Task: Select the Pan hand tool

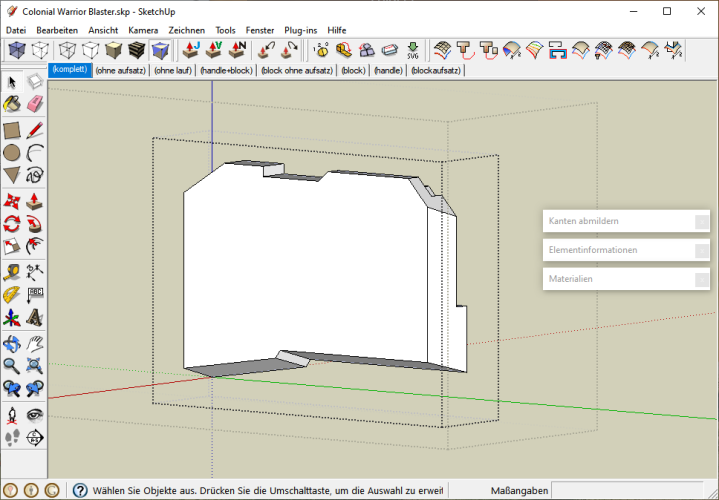Action: click(35, 344)
